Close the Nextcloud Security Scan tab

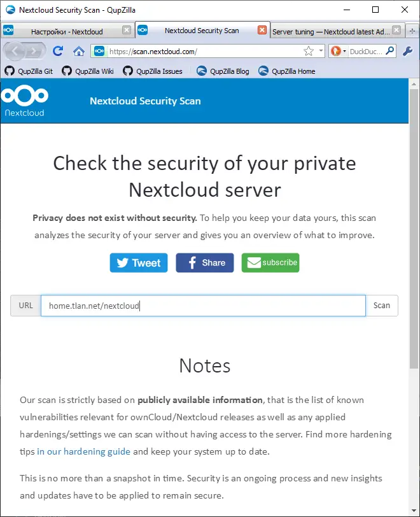point(262,31)
